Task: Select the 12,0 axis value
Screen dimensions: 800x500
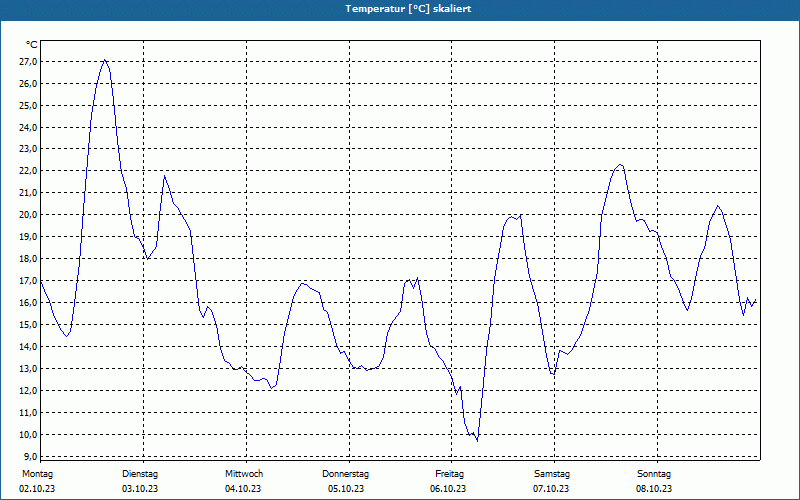Action: click(28, 391)
